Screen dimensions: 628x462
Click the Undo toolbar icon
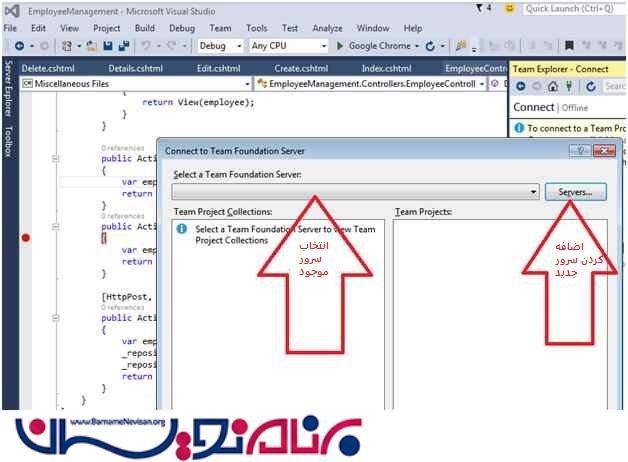146,46
